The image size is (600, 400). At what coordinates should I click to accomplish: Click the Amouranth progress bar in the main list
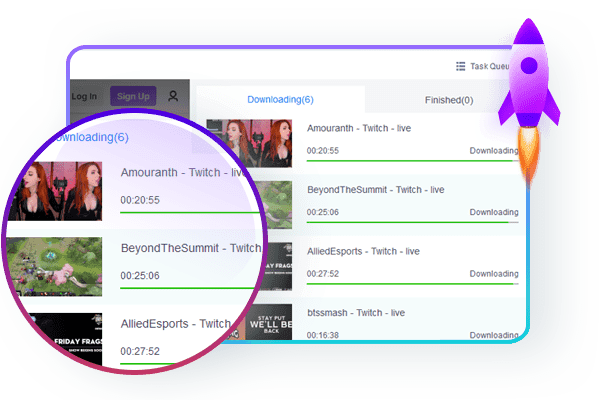tap(410, 160)
